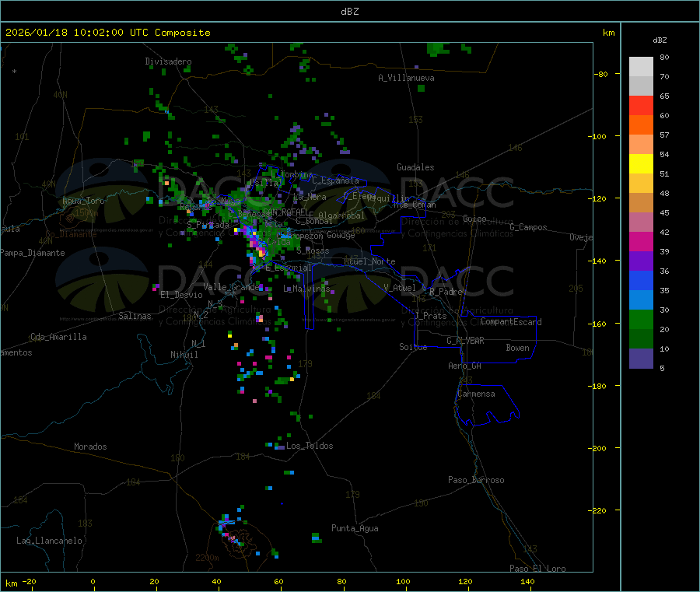Click the C_Española map label

pyautogui.click(x=335, y=180)
